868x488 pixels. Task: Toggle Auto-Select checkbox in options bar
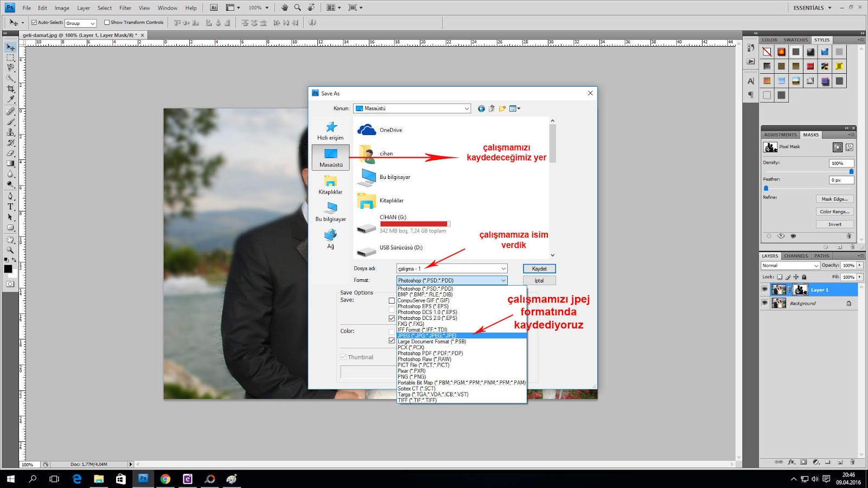[34, 22]
